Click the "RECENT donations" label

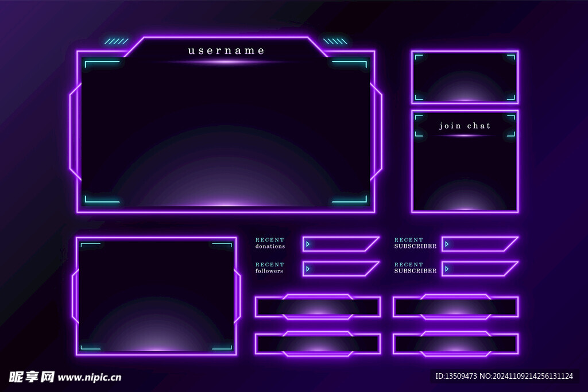[x=270, y=243]
